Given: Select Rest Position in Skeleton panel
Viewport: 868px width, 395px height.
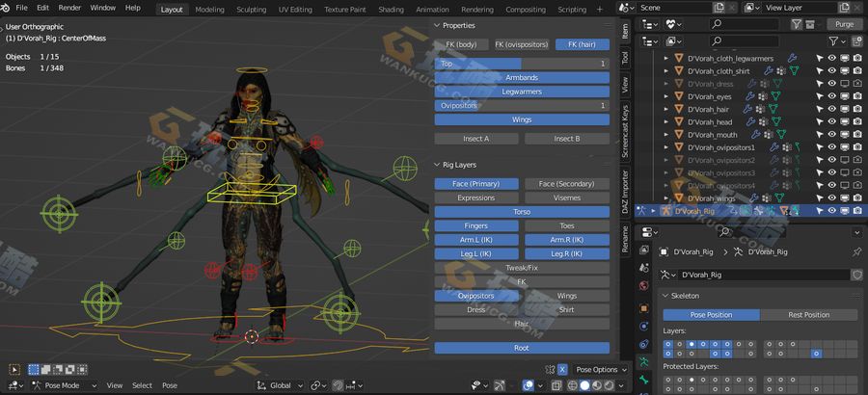Looking at the screenshot, I should (x=809, y=315).
